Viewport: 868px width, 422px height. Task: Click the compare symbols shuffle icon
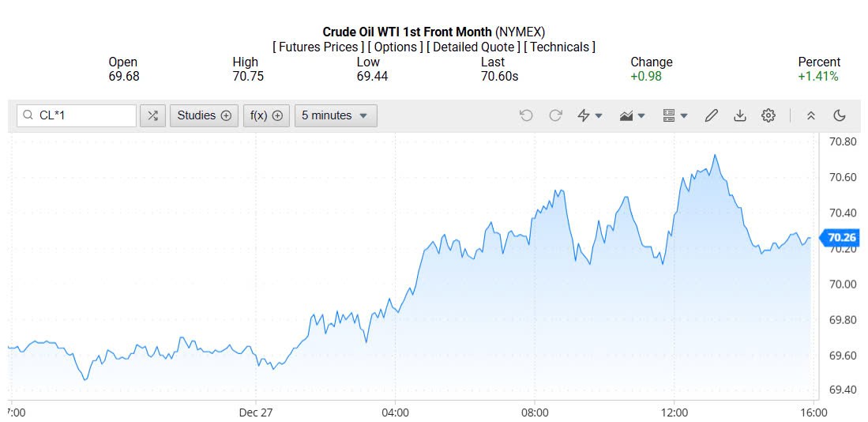coord(152,115)
